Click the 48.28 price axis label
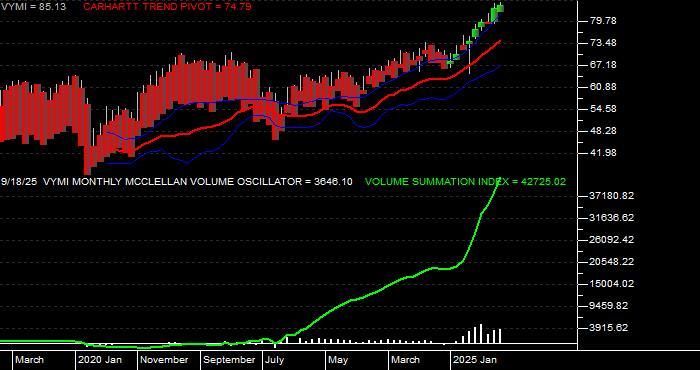This screenshot has width=700, height=370. coord(602,131)
